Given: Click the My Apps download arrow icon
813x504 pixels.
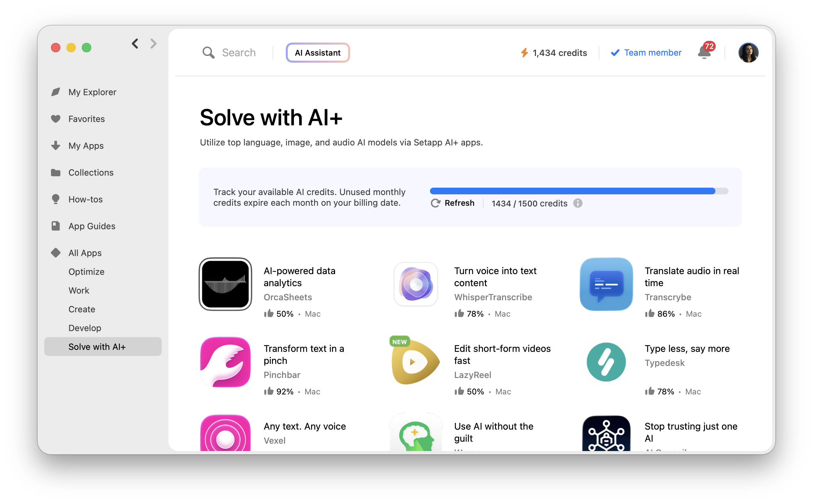Looking at the screenshot, I should pyautogui.click(x=56, y=145).
